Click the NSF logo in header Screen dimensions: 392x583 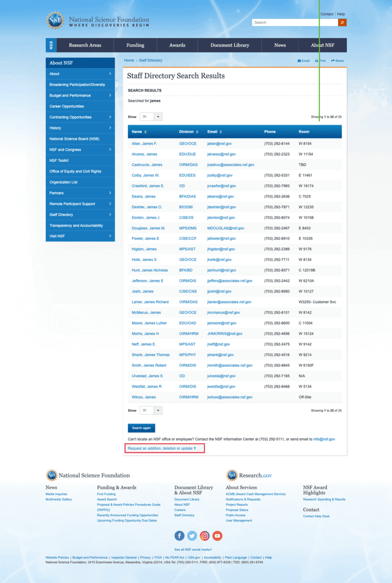(x=55, y=20)
